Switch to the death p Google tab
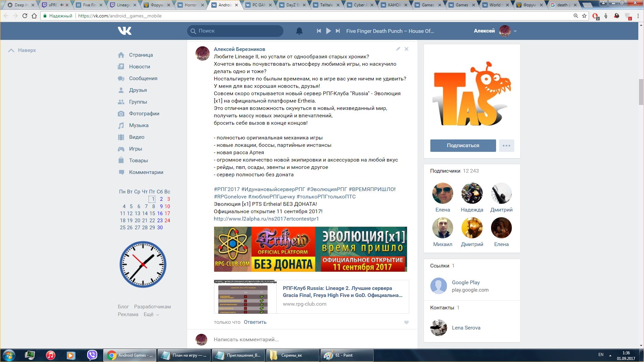 (563, 5)
